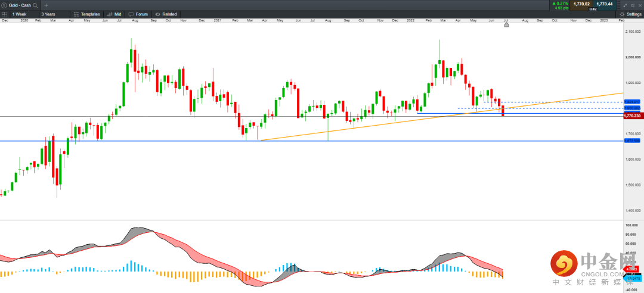The height and width of the screenshot is (293, 644).
Task: Open chart Settings gear
Action: 630,14
